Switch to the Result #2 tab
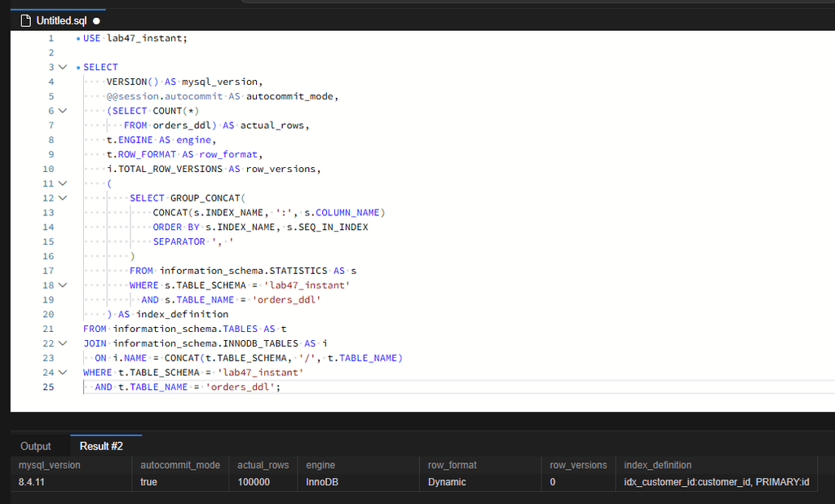This screenshot has width=835, height=504. (x=101, y=446)
